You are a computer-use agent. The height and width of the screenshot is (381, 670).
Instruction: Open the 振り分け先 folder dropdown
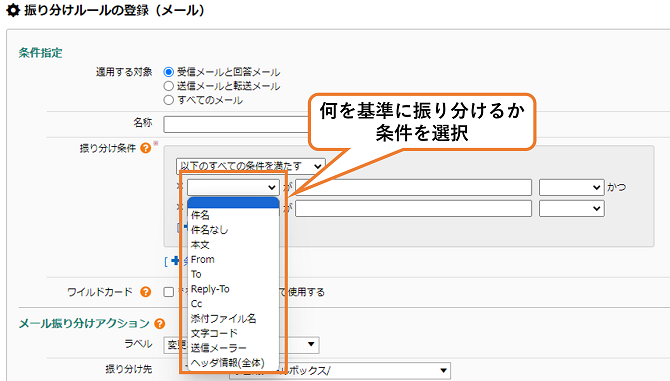point(340,370)
